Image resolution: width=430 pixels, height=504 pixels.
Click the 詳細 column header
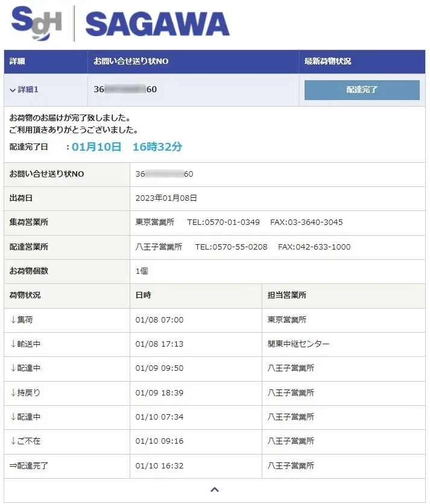pyautogui.click(x=17, y=61)
